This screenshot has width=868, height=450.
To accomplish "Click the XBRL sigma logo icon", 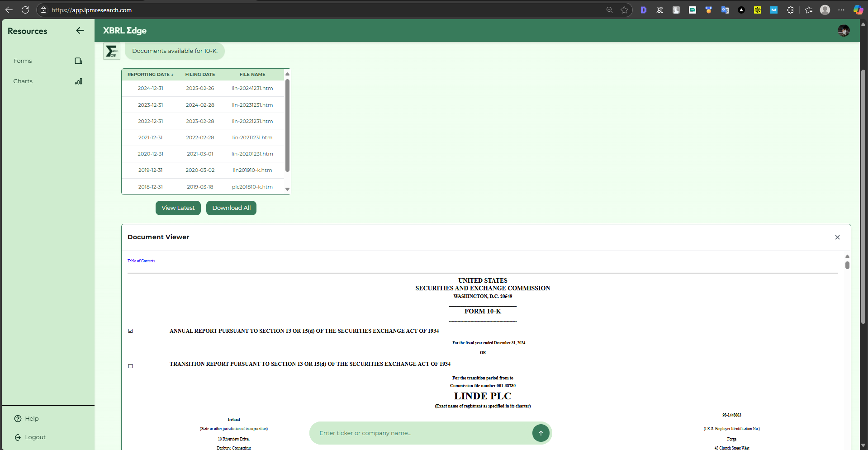I will (111, 51).
